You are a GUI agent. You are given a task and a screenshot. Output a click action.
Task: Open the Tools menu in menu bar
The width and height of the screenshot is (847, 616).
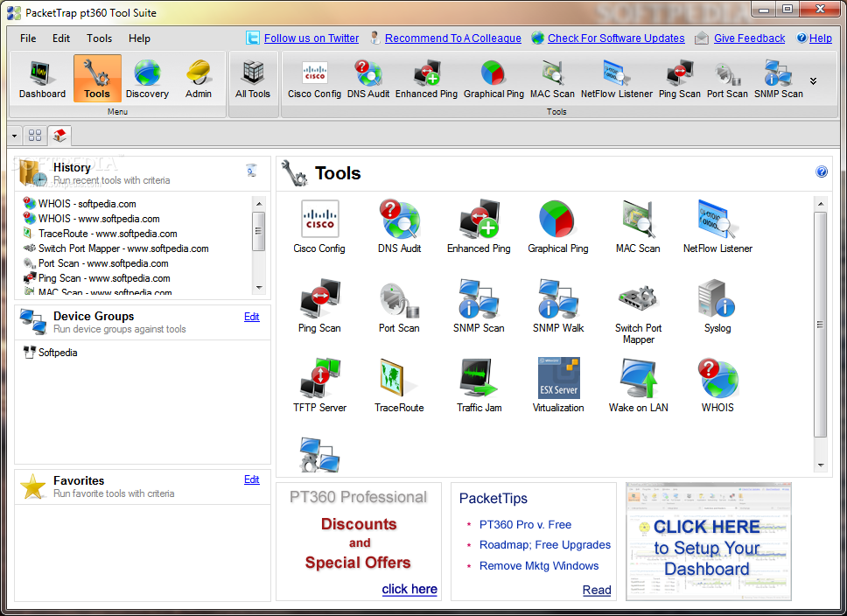(x=100, y=38)
